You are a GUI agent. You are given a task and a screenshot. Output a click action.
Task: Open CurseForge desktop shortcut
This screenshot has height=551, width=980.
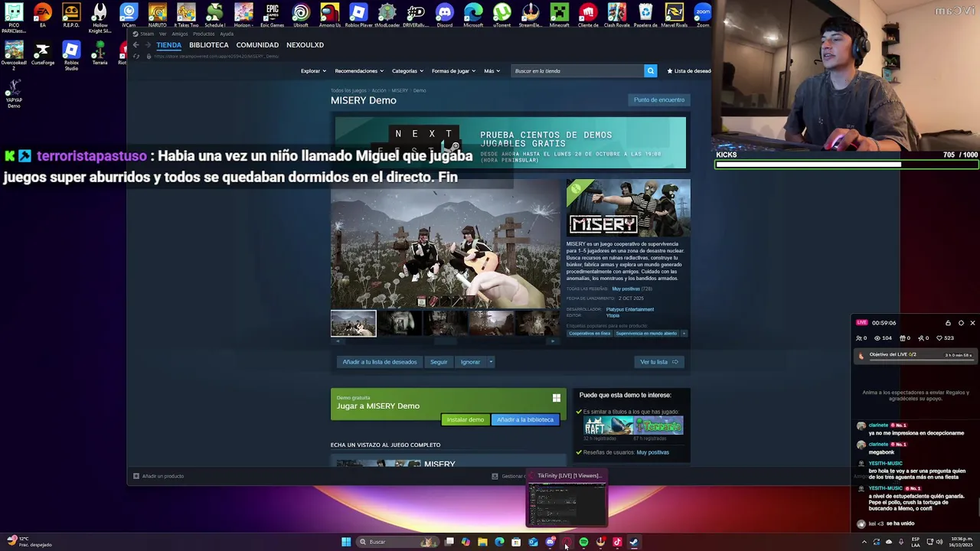click(42, 53)
